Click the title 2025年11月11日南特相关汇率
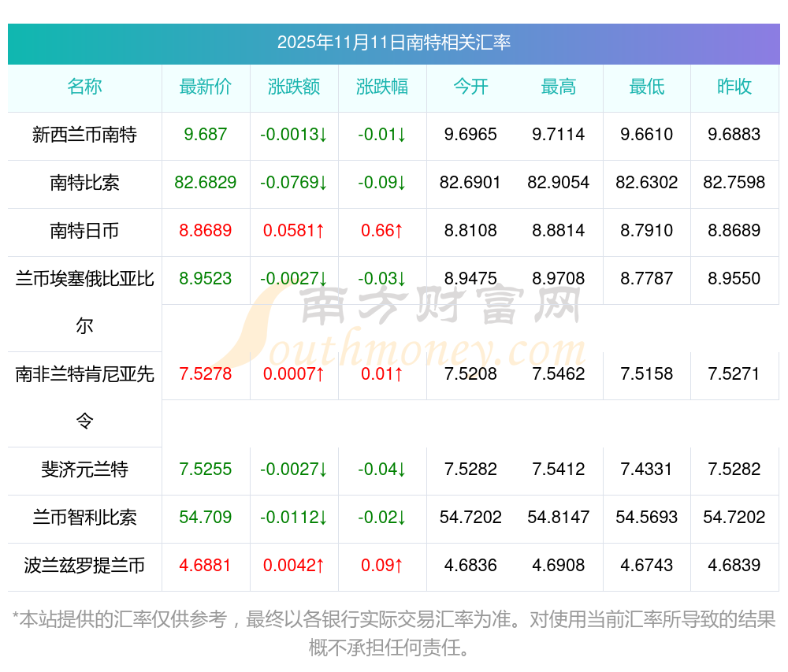 [393, 43]
